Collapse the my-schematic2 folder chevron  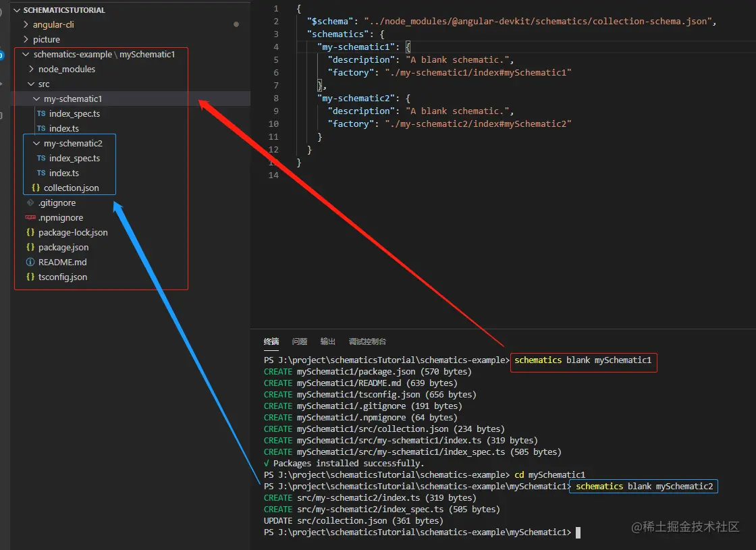click(36, 143)
